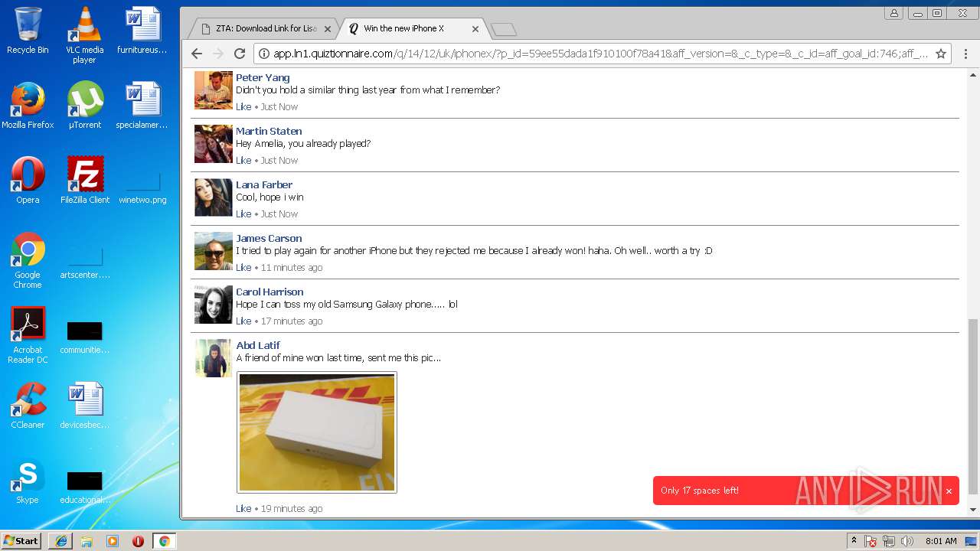Click the Chrome taskbar button
This screenshot has height=551, width=980.
[164, 541]
